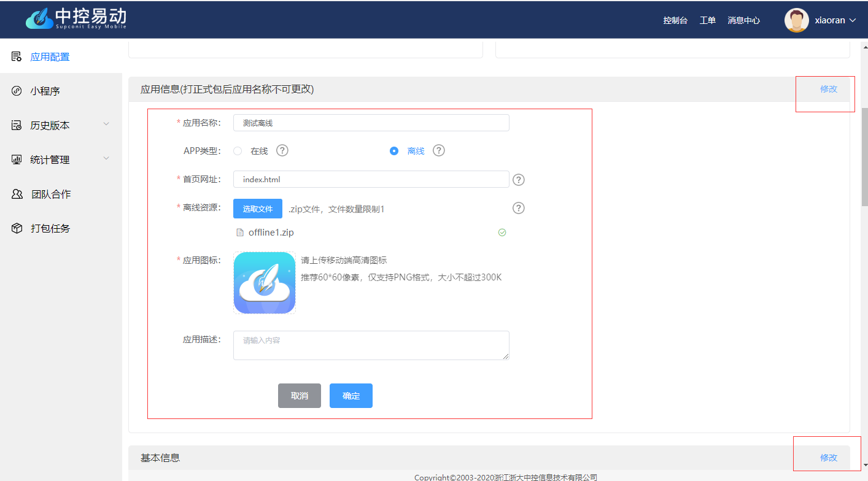Open 打包任务 menu item

coord(61,228)
